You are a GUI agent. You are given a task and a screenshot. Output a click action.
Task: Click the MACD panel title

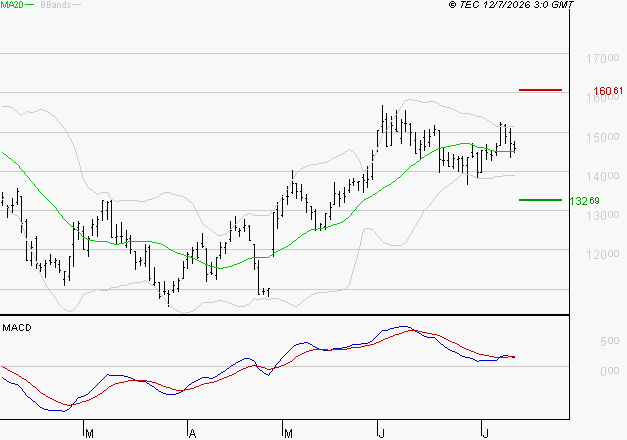click(17, 328)
